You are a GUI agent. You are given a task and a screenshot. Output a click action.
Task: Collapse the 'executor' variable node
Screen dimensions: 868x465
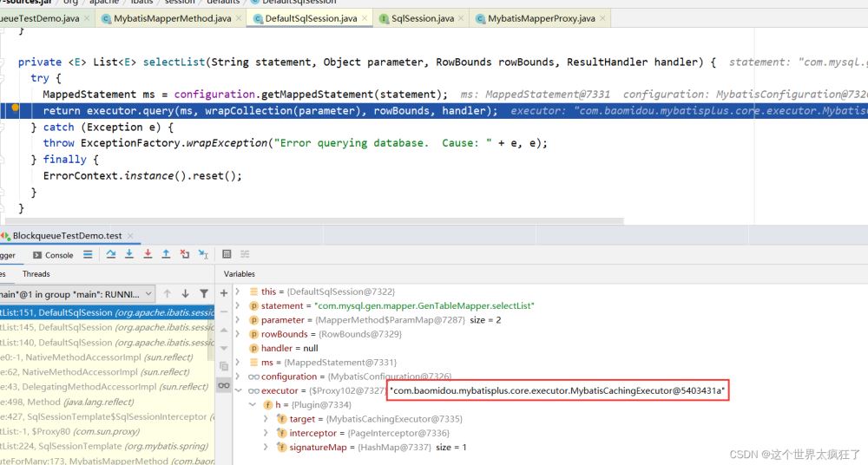238,390
